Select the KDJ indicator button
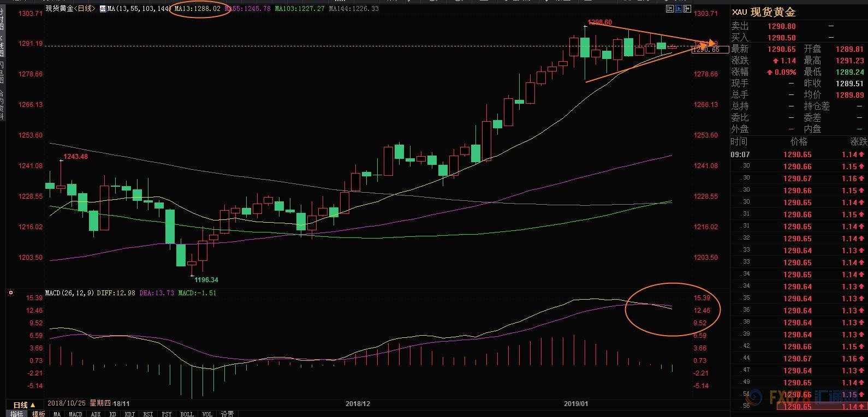The height and width of the screenshot is (417, 868). coord(129,414)
